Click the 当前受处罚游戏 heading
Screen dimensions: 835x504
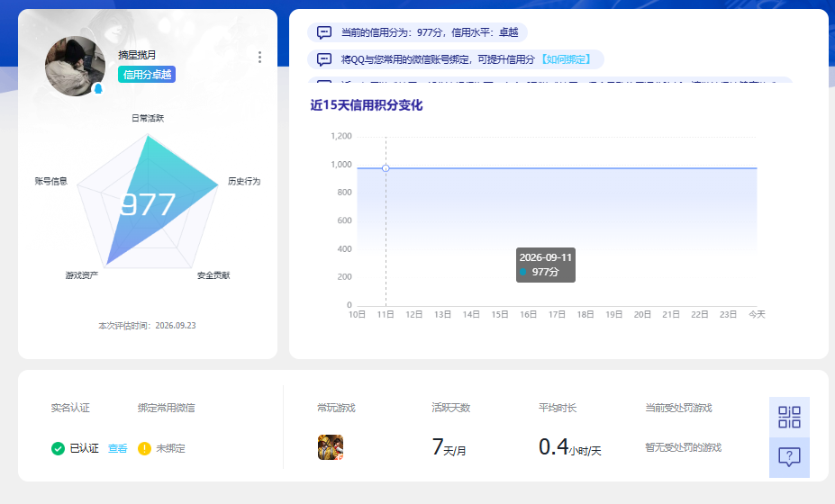click(678, 409)
